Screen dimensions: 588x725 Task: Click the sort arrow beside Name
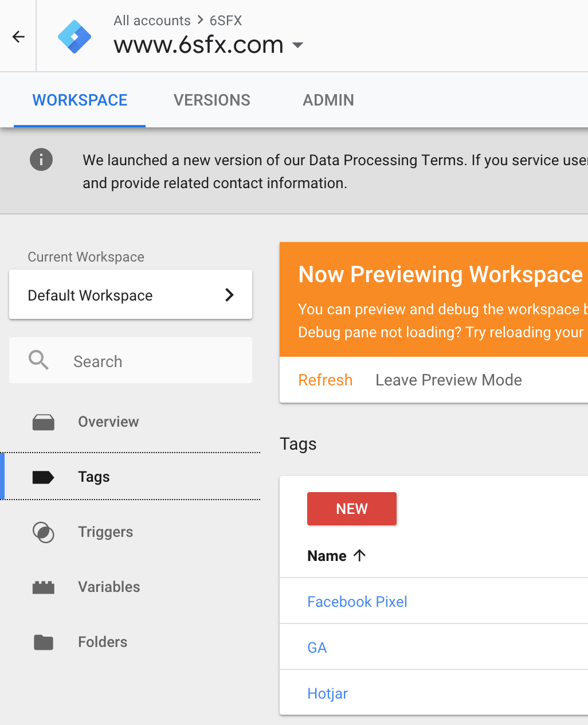point(359,555)
